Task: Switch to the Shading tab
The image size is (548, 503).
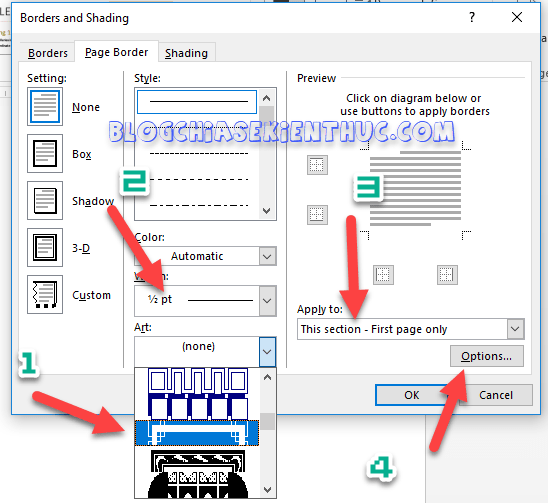Action: pos(187,53)
